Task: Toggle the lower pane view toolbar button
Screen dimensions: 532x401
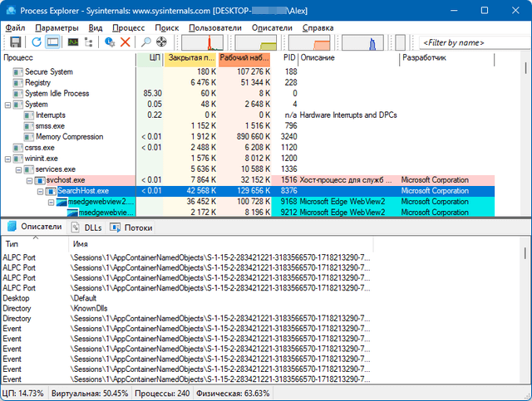Action: (x=52, y=42)
